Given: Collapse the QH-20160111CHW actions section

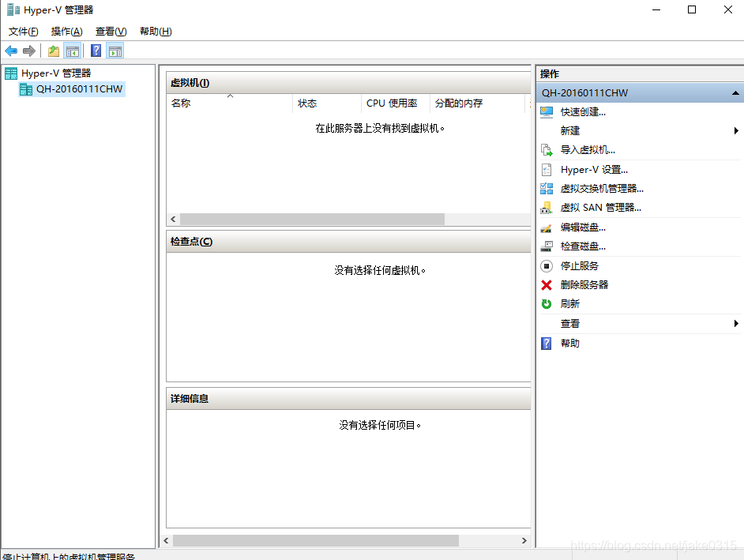Looking at the screenshot, I should coord(735,93).
